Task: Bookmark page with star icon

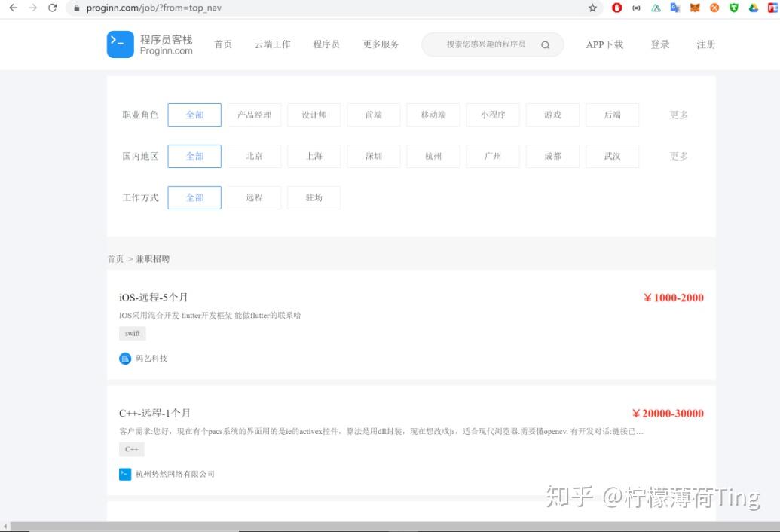Action: pos(592,8)
